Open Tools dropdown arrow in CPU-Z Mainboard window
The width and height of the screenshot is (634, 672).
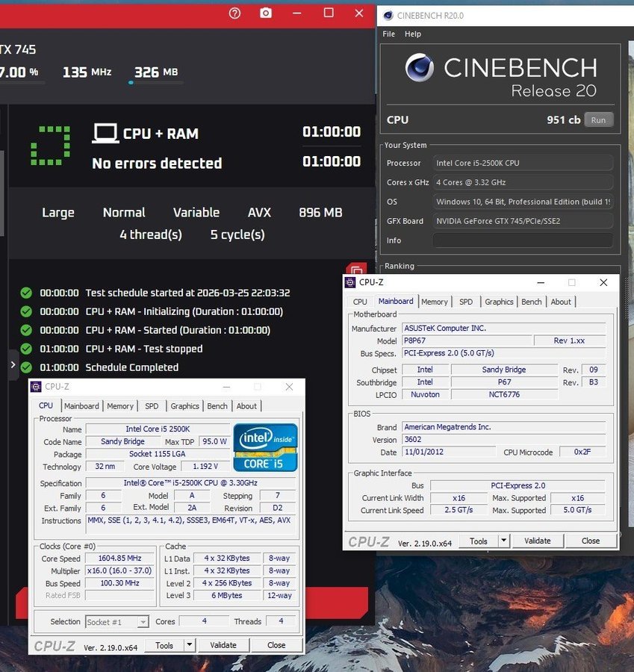pyautogui.click(x=503, y=541)
